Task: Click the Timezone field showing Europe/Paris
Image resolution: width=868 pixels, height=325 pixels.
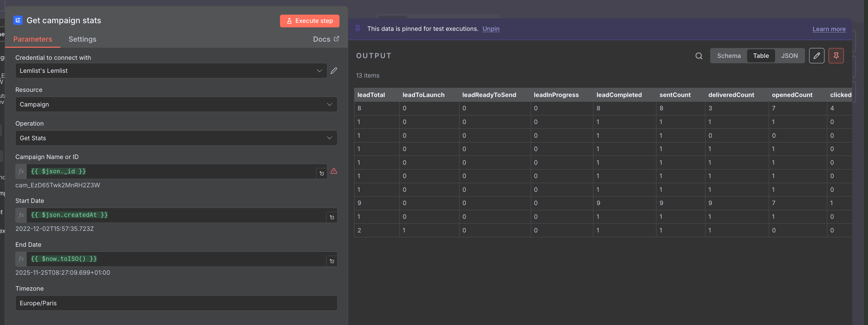Action: [176, 303]
